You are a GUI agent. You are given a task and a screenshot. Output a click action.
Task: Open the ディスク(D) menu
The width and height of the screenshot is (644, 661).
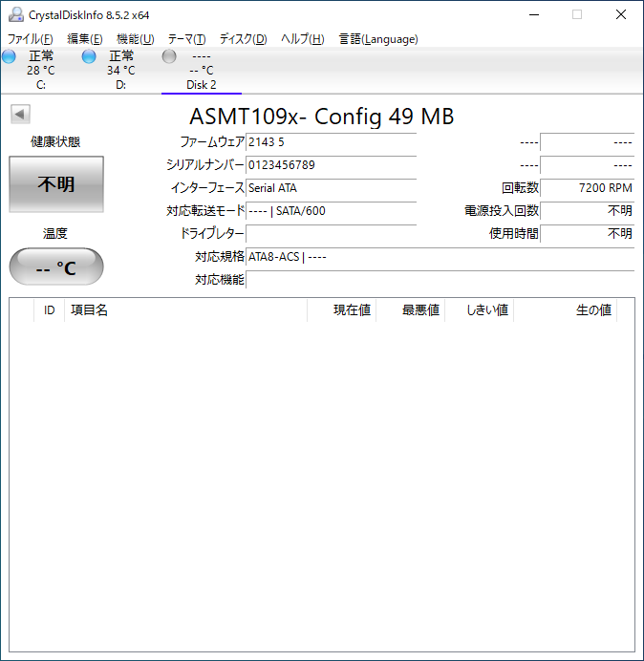pyautogui.click(x=244, y=39)
